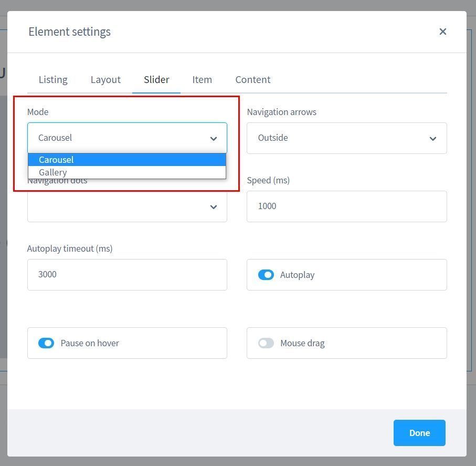Click the Navigation arrows chevron icon
The image size is (476, 466).
click(432, 139)
